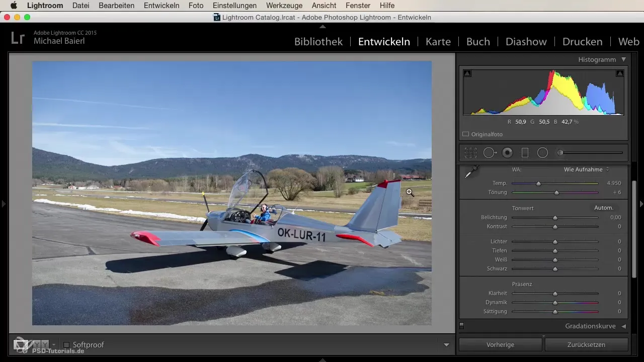Click the Temp. value 4.950 field
This screenshot has height=362, width=644.
point(614,183)
